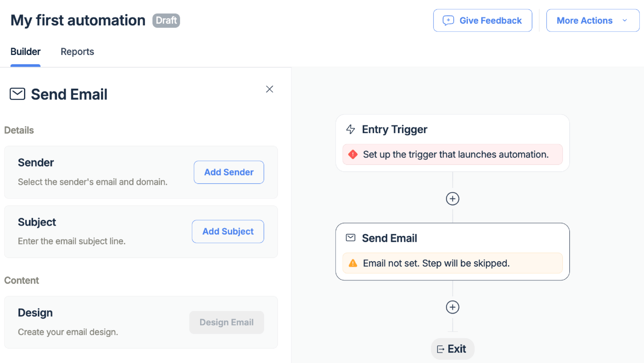Switch to the Reports tab

pyautogui.click(x=77, y=52)
